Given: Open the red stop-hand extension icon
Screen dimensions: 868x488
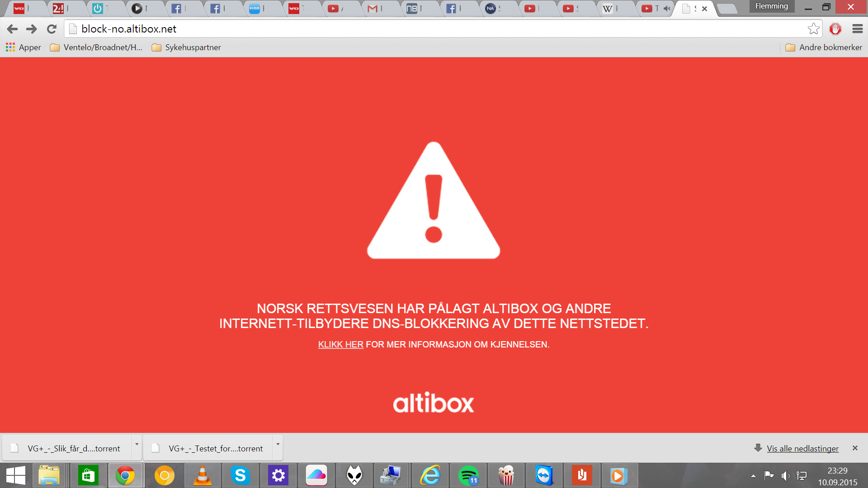Looking at the screenshot, I should [835, 29].
